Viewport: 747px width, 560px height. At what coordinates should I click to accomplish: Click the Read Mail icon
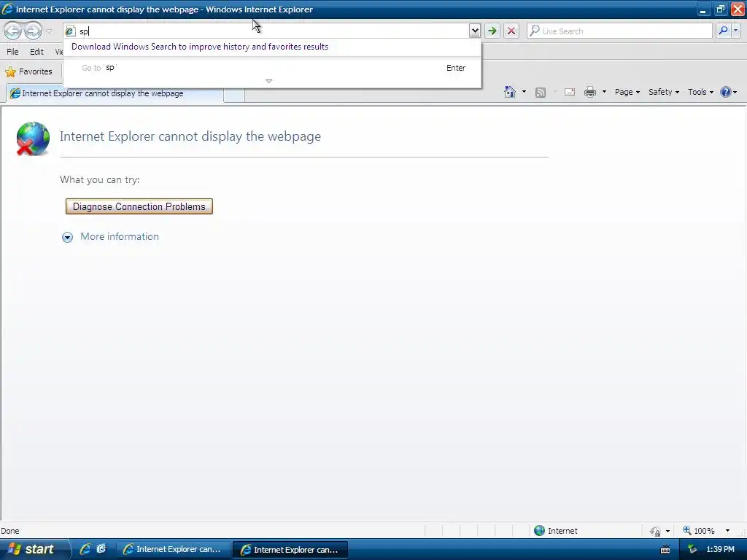(569, 93)
